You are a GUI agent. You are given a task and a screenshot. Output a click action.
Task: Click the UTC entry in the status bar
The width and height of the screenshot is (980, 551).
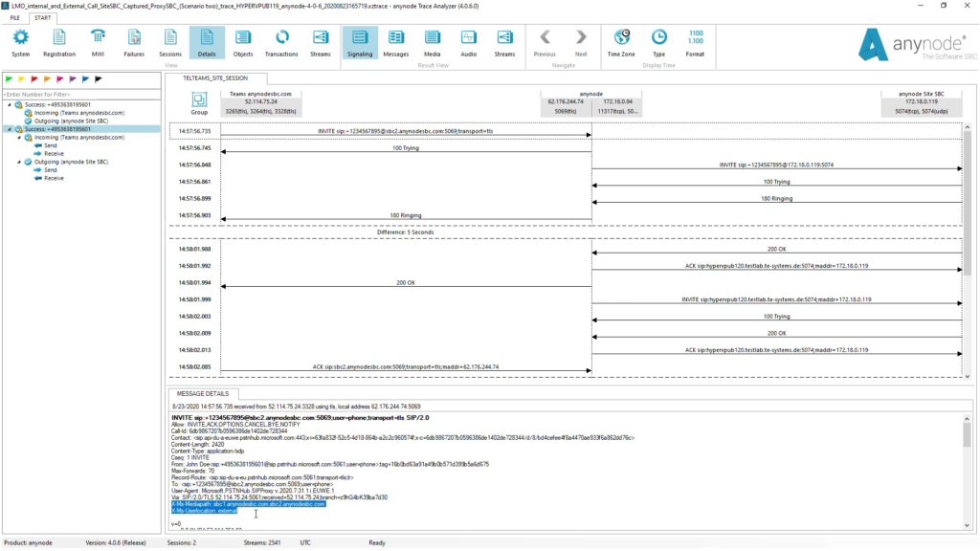305,543
